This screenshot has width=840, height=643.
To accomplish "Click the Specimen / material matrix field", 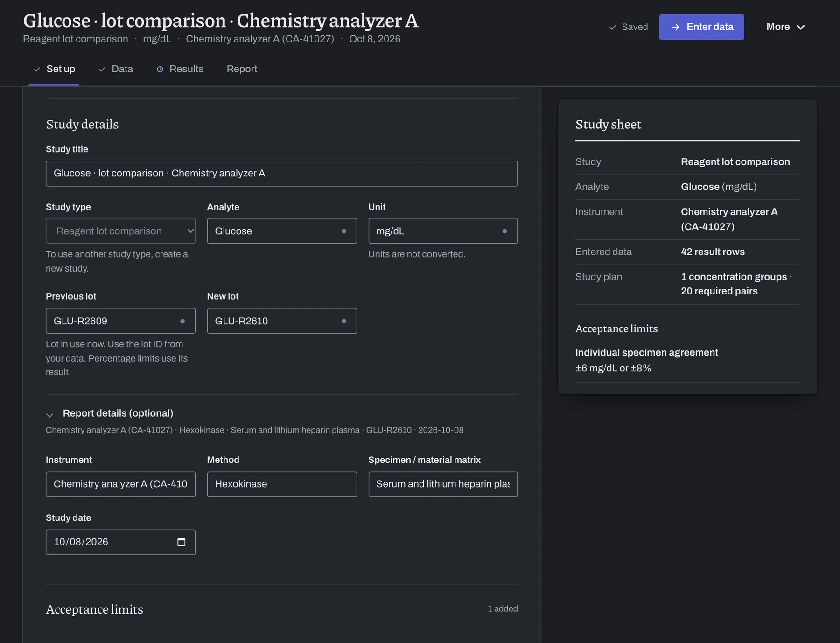I will (x=443, y=484).
